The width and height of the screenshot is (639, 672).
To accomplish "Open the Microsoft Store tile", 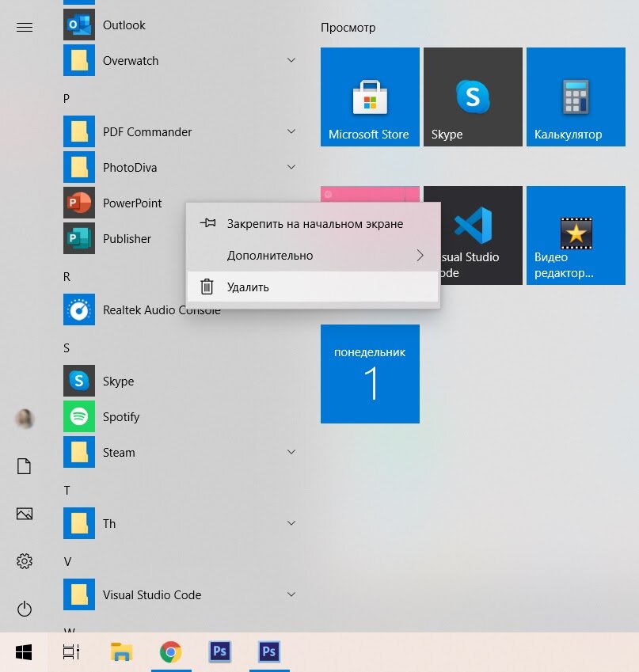I will click(x=370, y=97).
